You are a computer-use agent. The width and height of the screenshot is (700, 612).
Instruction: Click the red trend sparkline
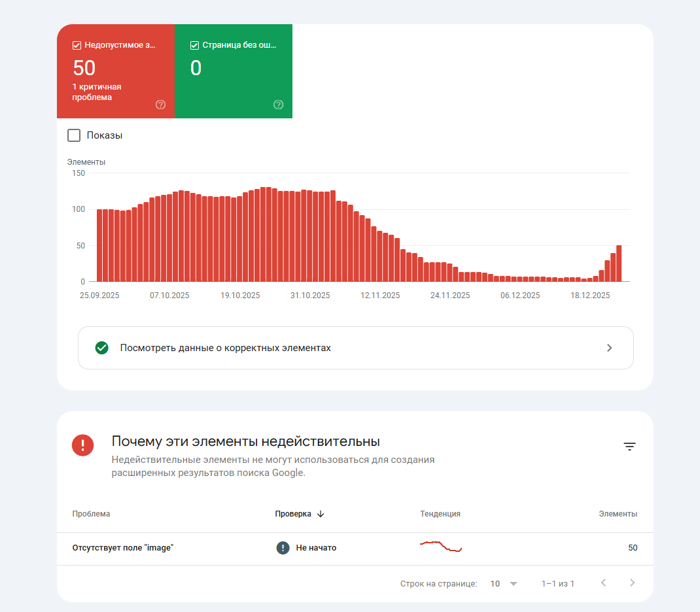click(x=441, y=546)
